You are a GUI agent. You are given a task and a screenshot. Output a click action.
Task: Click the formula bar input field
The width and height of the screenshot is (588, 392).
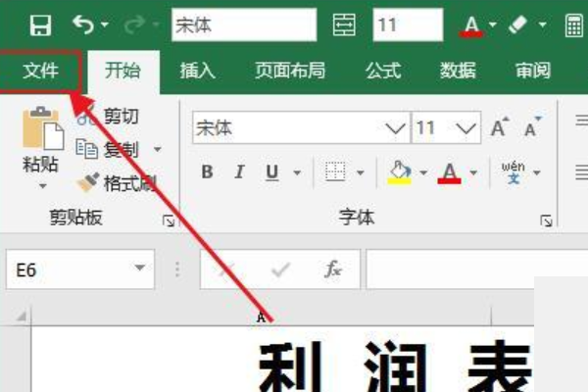click(446, 269)
